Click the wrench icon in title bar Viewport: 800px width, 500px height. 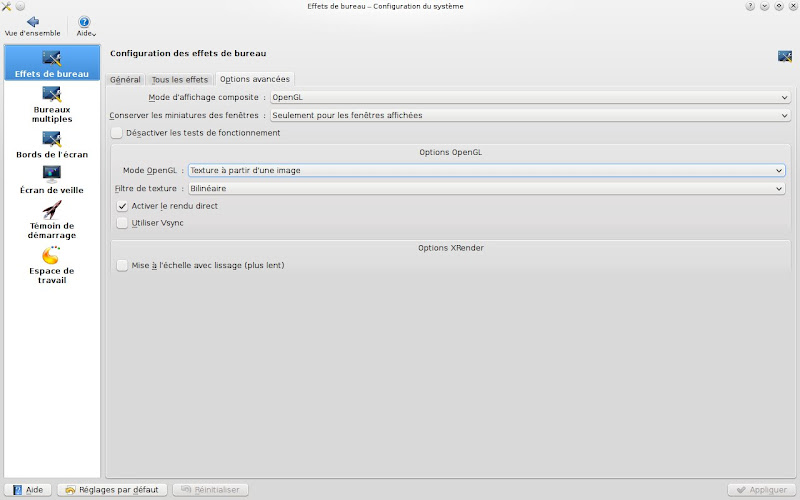coord(6,6)
